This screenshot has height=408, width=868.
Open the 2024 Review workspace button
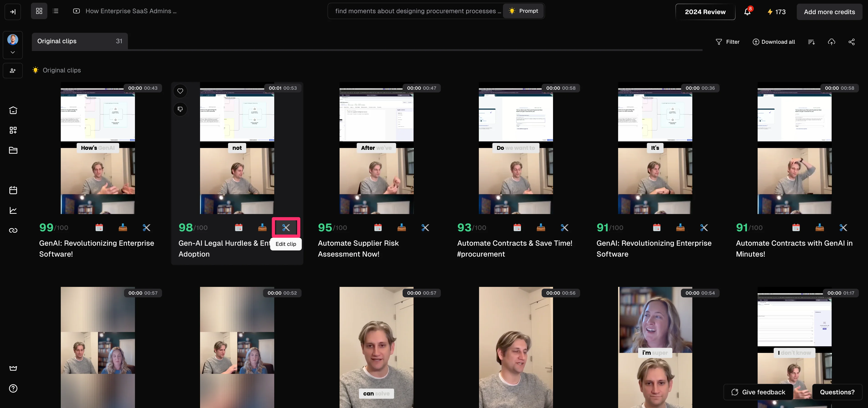click(x=705, y=12)
